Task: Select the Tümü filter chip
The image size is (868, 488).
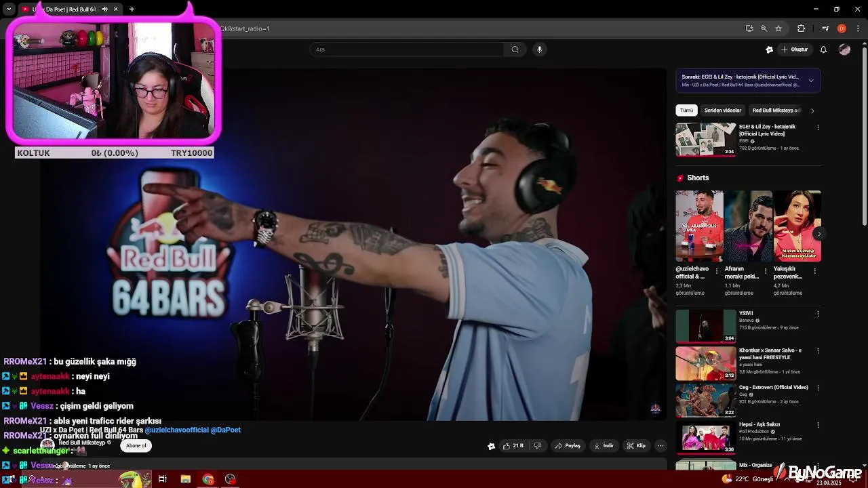Action: tap(687, 110)
